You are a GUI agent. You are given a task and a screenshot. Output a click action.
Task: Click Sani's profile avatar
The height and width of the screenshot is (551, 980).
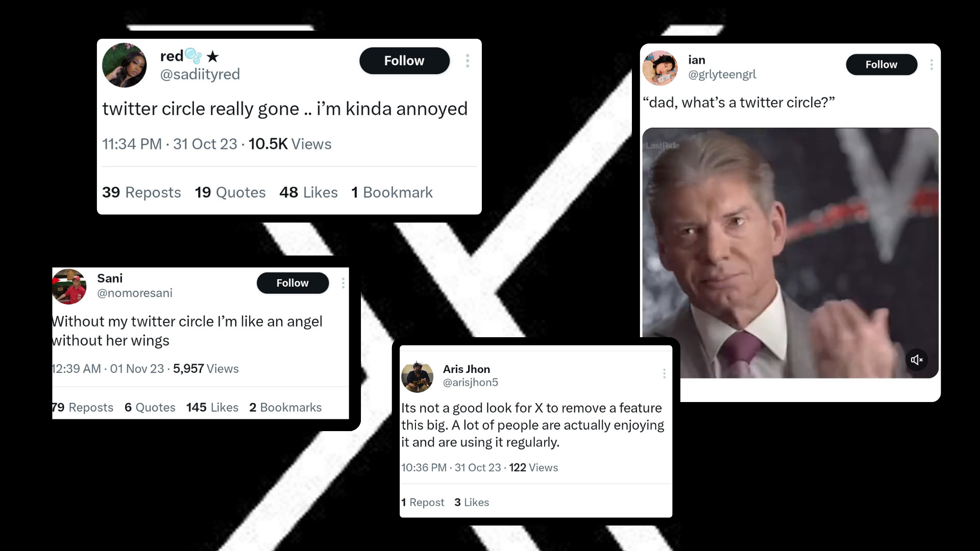69,286
